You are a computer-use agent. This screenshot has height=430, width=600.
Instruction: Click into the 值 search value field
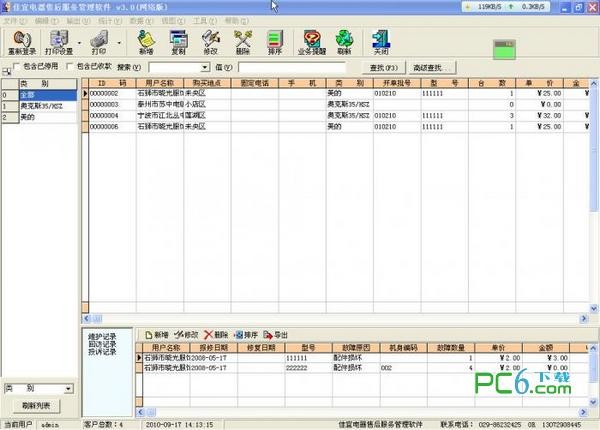[292, 68]
